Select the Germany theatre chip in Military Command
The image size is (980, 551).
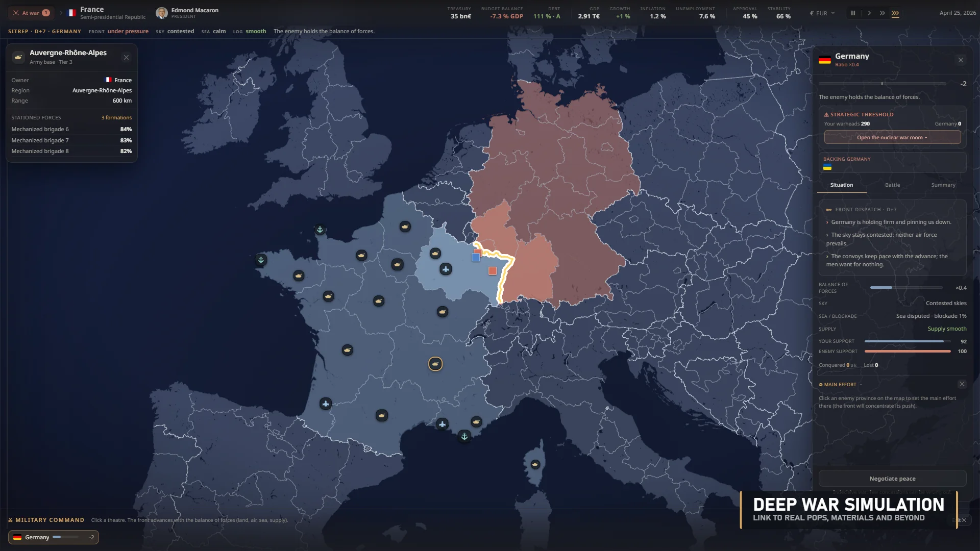click(54, 537)
